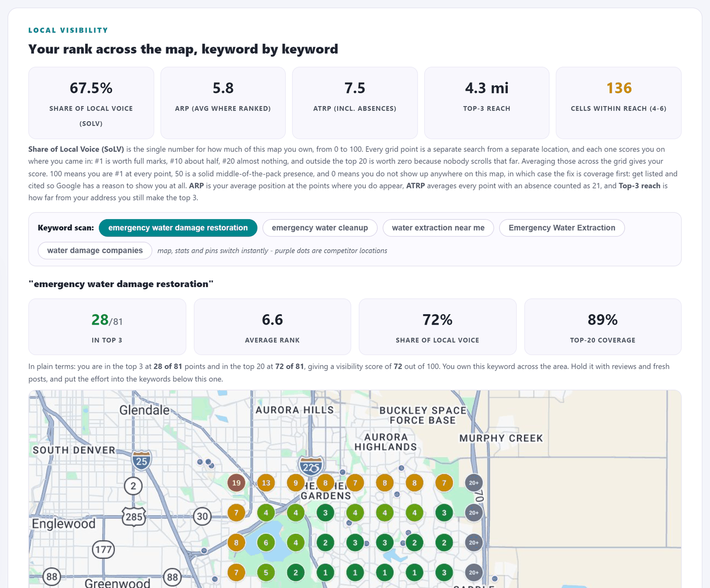Viewport: 710px width, 588px height.
Task: Click the BUCKLEY SPACE FORCE BASE label
Action: (423, 416)
